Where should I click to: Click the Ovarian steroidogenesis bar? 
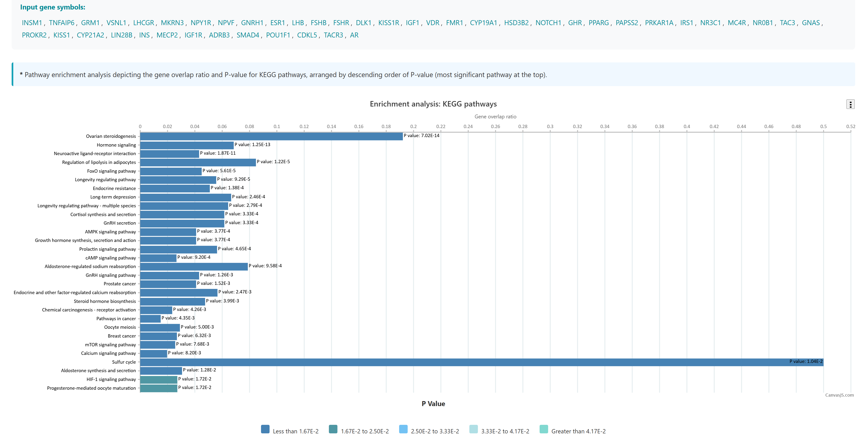point(271,136)
